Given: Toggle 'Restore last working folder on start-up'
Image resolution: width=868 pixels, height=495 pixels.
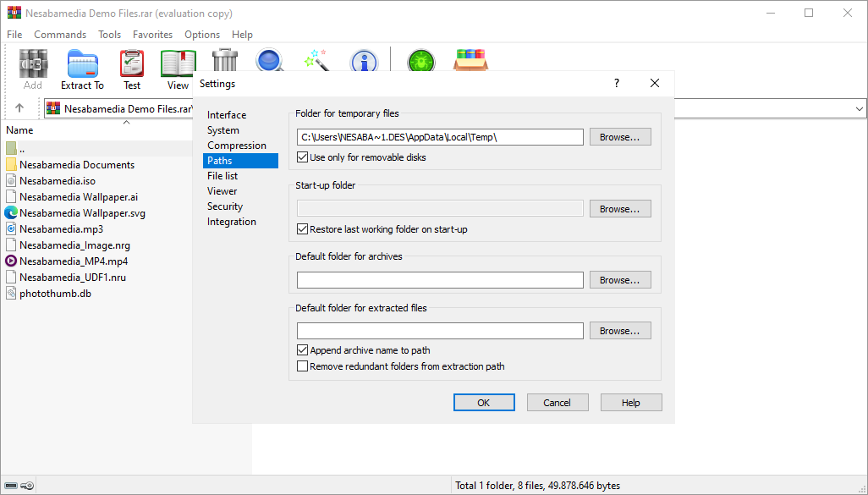Looking at the screenshot, I should (303, 229).
